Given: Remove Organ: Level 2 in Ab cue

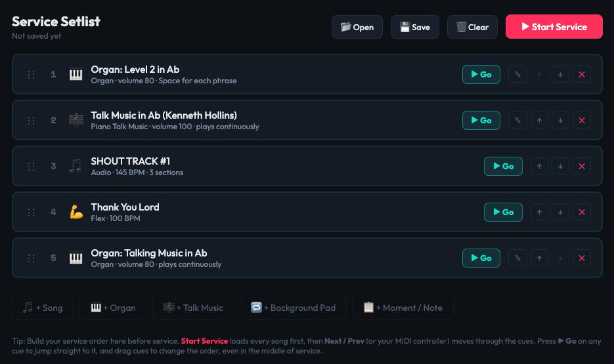Looking at the screenshot, I should 582,74.
